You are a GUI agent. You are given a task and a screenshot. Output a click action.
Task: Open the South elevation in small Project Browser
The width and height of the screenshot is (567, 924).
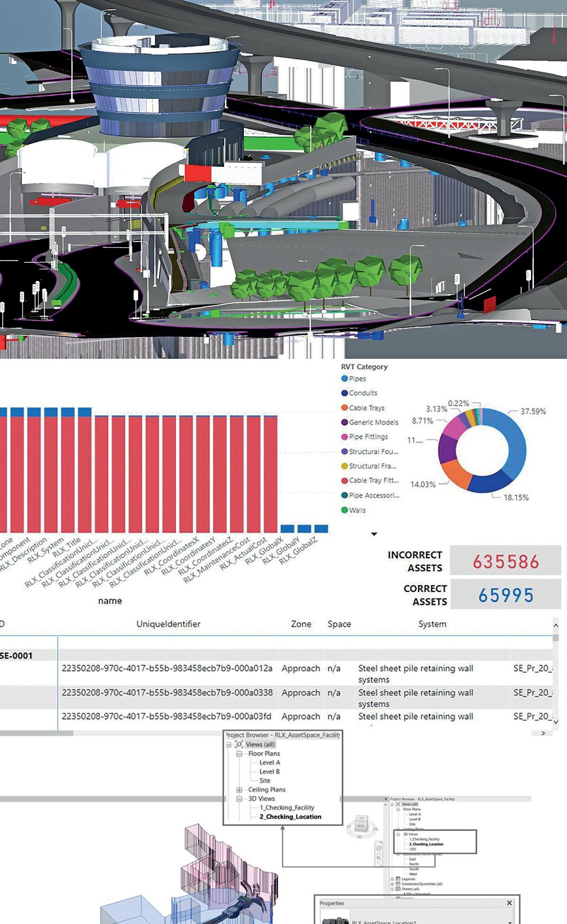click(x=414, y=869)
